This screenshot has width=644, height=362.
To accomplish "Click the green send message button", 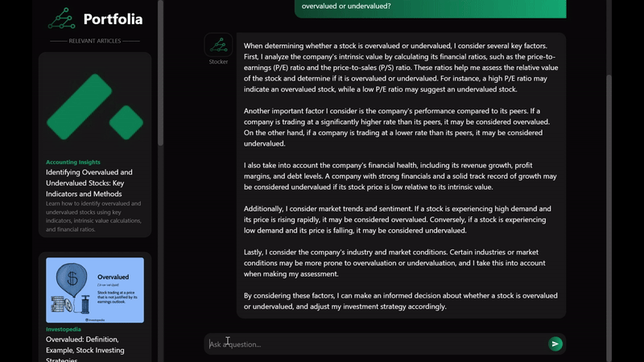I will click(555, 344).
